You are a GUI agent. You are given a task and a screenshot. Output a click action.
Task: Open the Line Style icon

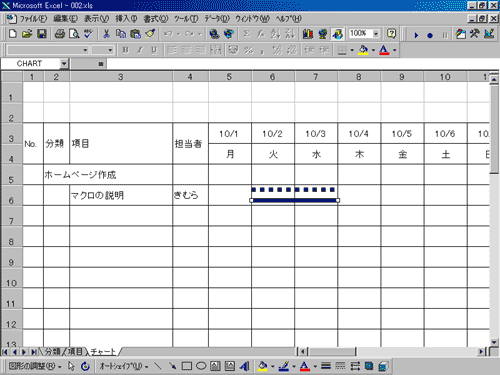[326, 366]
